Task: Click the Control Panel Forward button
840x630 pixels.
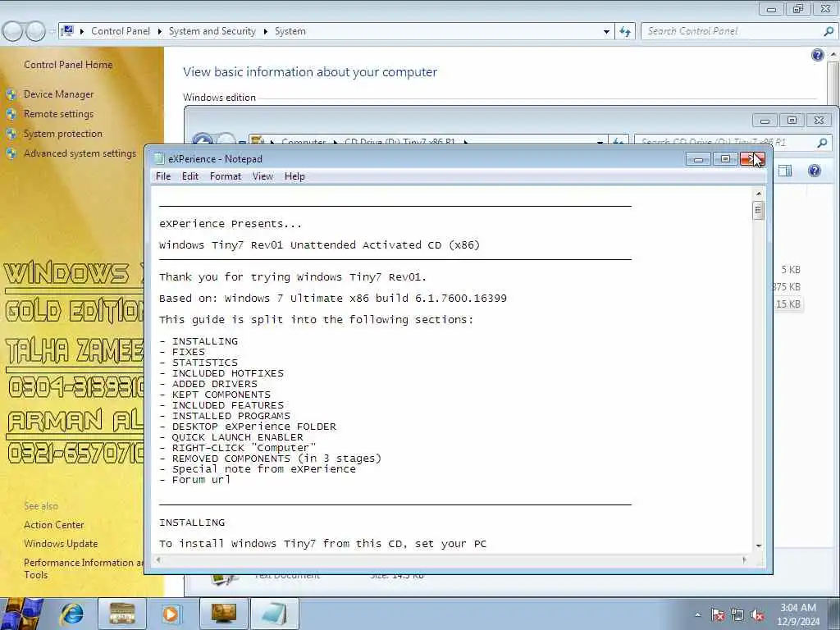Action: pyautogui.click(x=35, y=32)
